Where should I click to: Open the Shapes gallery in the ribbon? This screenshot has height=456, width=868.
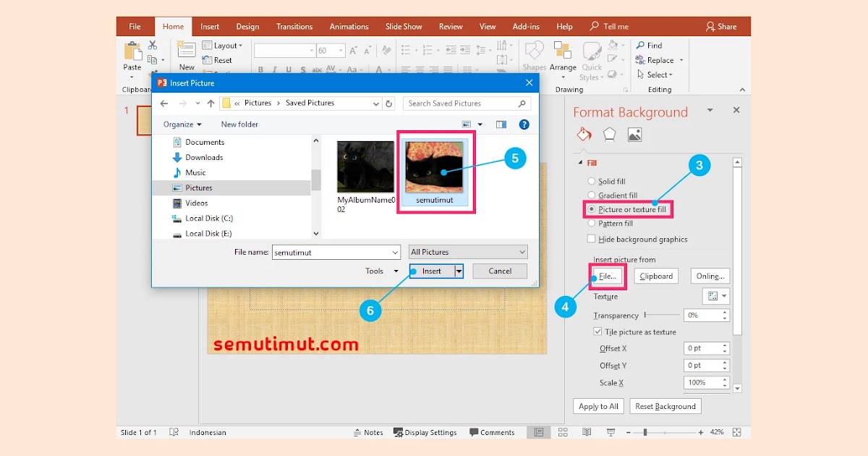534,54
